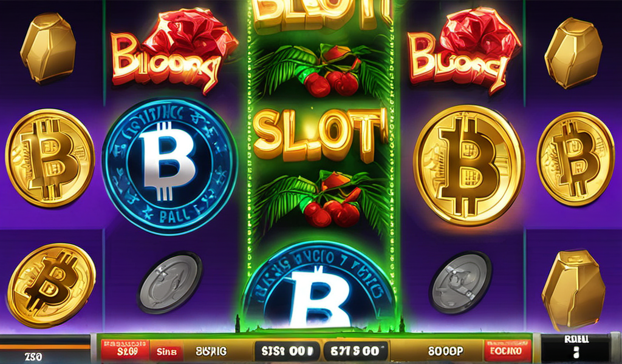Viewport: 622px width, 364px height.
Task: Click the tilted gold Bitcoin in the lower-left reel
Action: tap(52, 285)
